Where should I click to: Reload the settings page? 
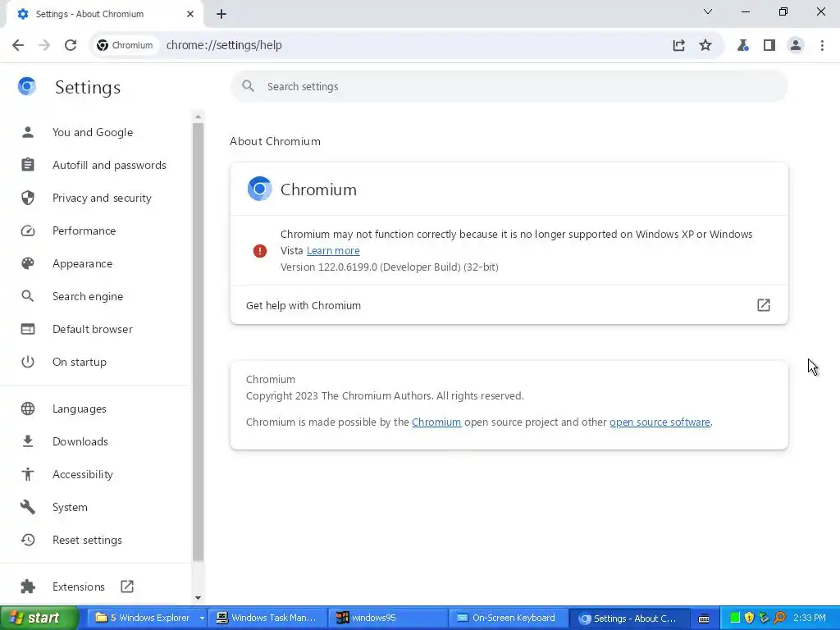coord(71,45)
